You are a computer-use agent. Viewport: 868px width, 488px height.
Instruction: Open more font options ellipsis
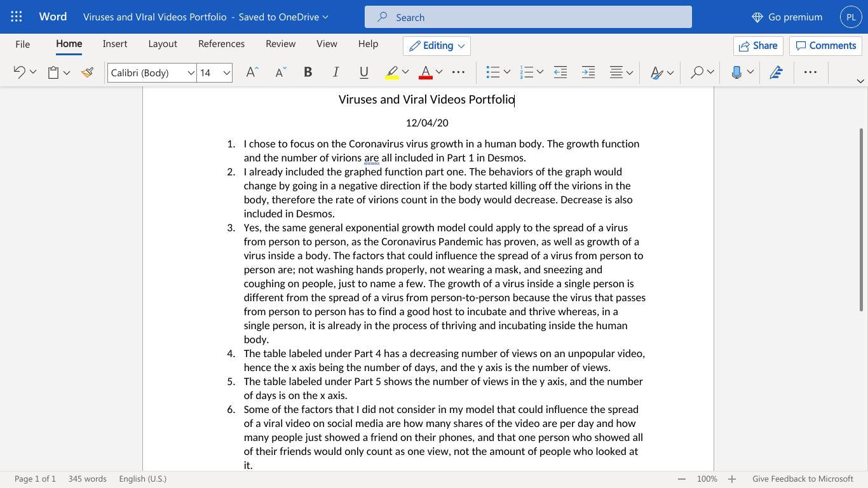pos(458,72)
